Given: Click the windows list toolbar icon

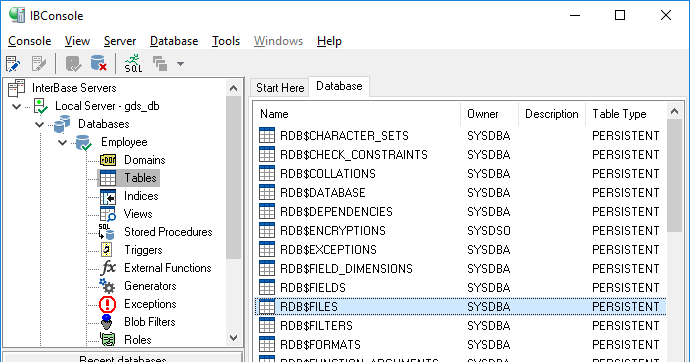Looking at the screenshot, I should tap(160, 64).
